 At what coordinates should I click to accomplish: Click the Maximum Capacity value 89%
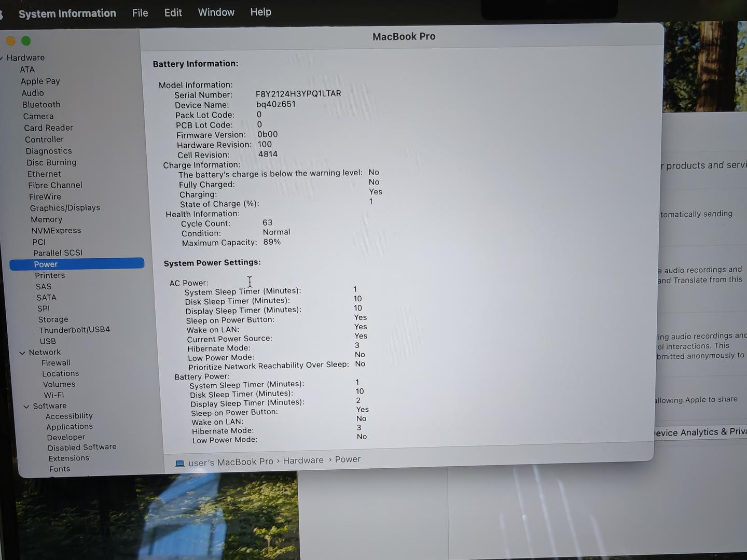click(x=272, y=242)
